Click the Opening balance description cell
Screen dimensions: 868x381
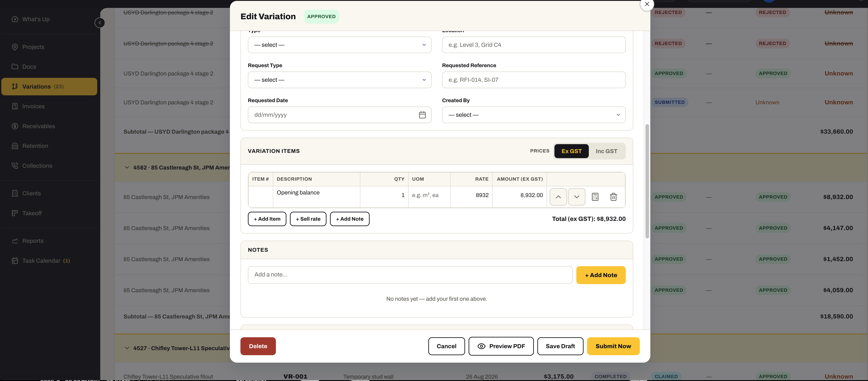click(x=316, y=197)
